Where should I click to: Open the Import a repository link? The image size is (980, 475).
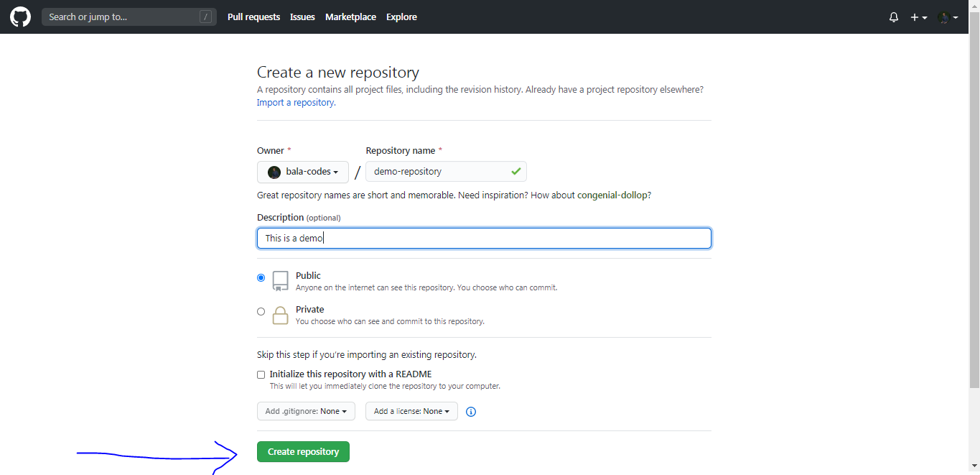click(x=294, y=102)
